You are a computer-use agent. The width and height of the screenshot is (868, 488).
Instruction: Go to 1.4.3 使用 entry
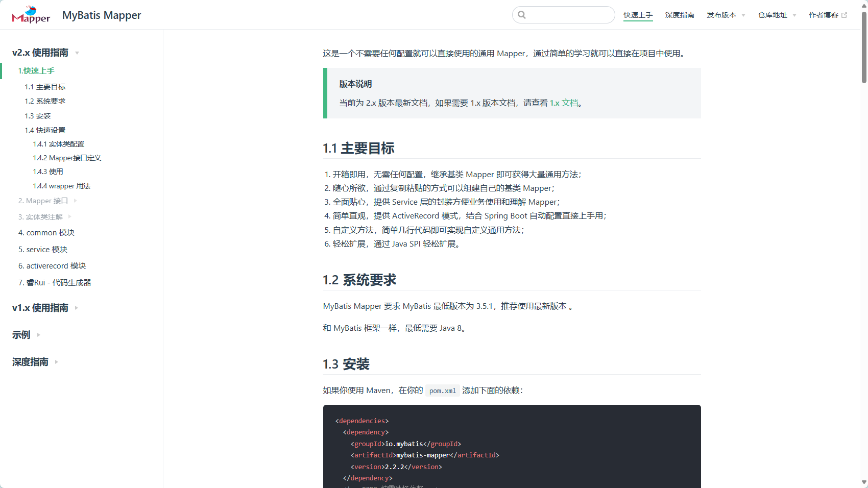click(x=48, y=172)
